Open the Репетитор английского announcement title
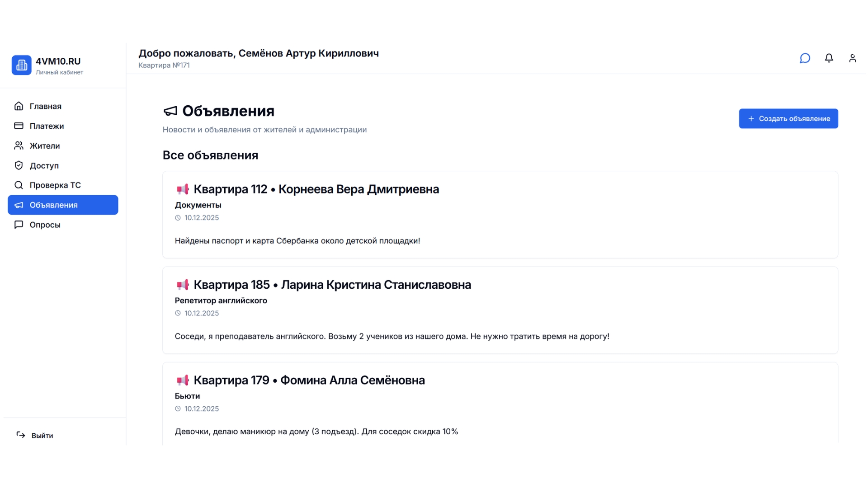 click(221, 300)
